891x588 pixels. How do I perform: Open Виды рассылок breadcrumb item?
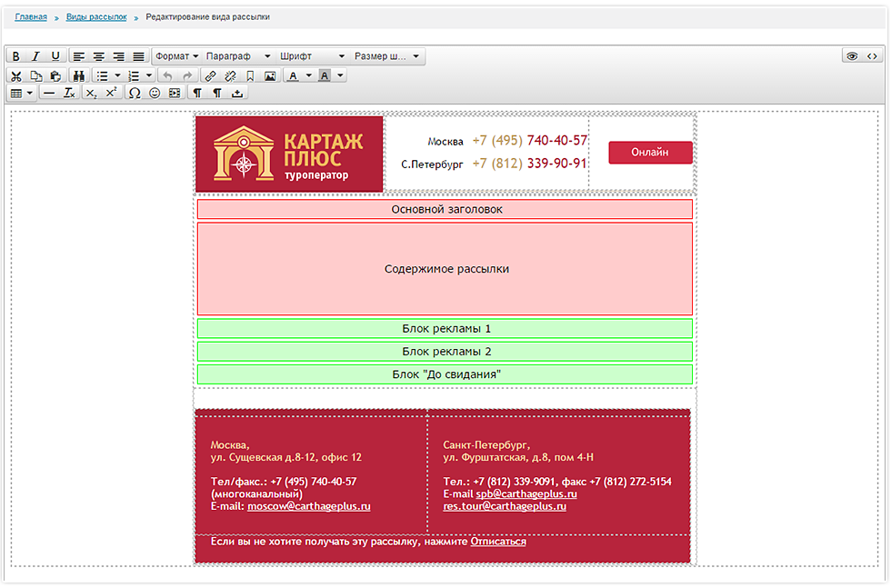point(96,17)
